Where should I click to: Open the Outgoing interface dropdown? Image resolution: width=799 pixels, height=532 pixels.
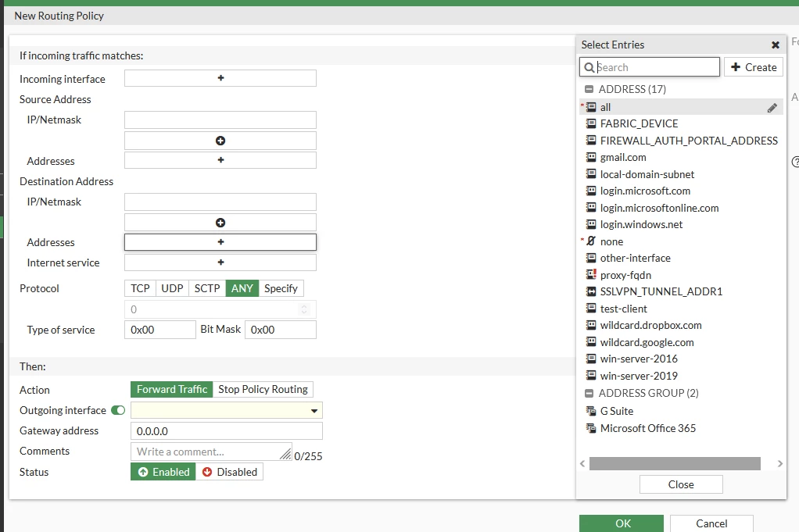[227, 410]
